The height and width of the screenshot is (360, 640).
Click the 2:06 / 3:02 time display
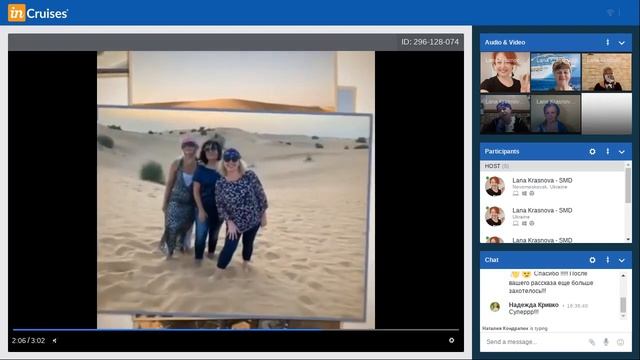tap(29, 340)
